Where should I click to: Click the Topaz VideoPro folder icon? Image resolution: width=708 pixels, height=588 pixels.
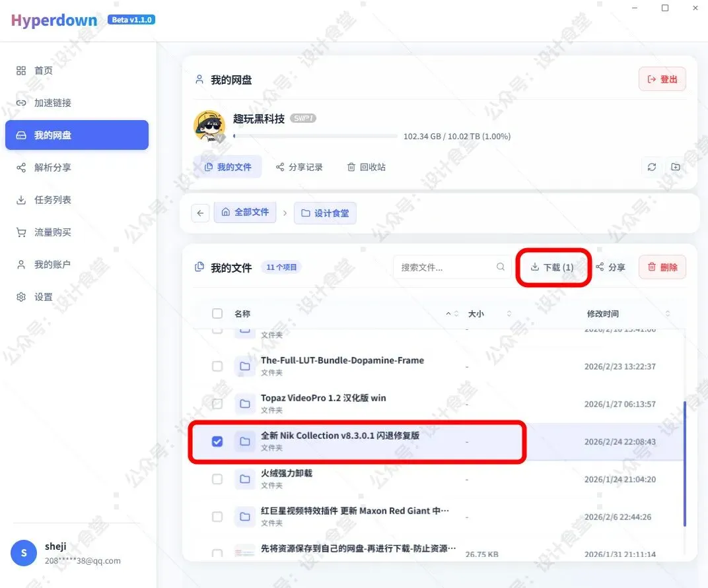pyautogui.click(x=245, y=403)
